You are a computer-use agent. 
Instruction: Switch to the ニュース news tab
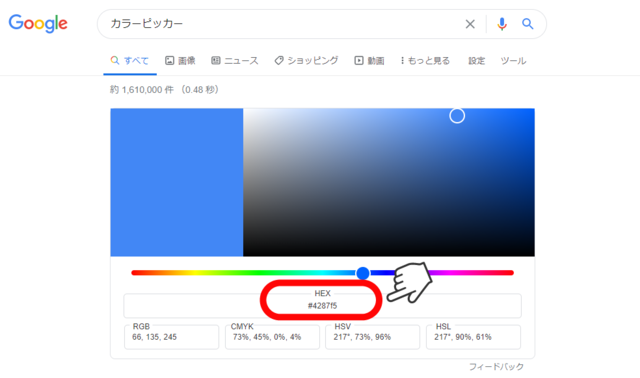point(235,61)
